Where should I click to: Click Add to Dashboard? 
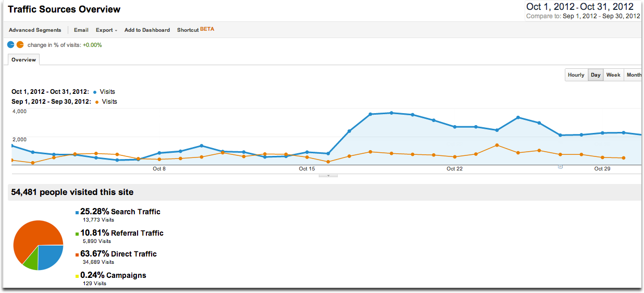(x=147, y=30)
